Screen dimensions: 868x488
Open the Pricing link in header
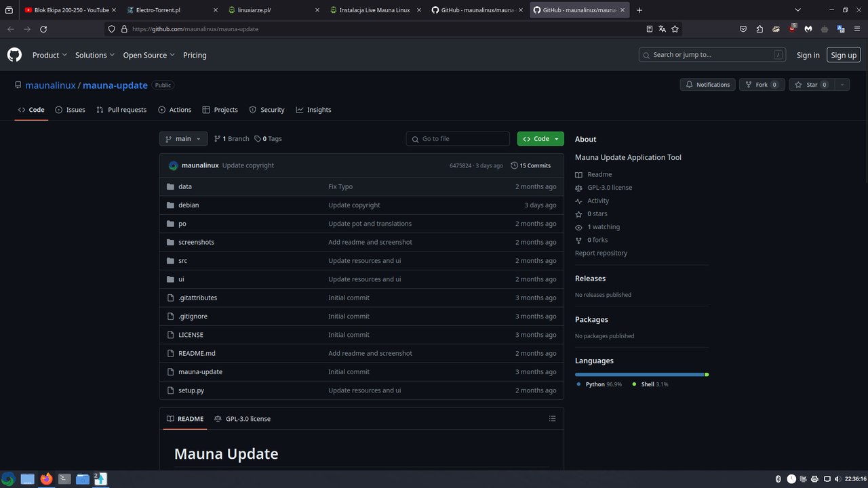(195, 56)
